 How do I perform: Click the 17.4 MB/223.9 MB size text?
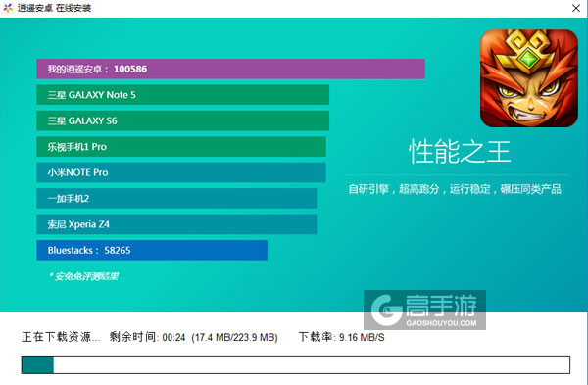point(234,337)
